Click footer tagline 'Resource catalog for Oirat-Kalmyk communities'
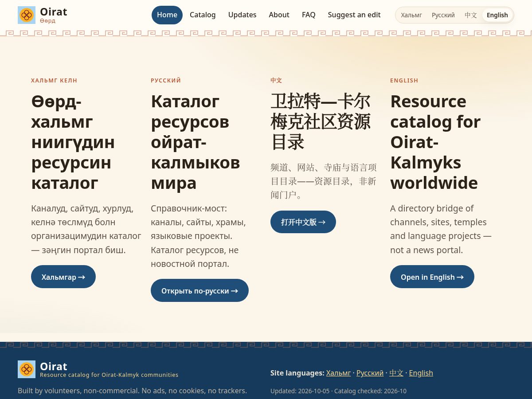The width and height of the screenshot is (532, 399). [x=109, y=375]
